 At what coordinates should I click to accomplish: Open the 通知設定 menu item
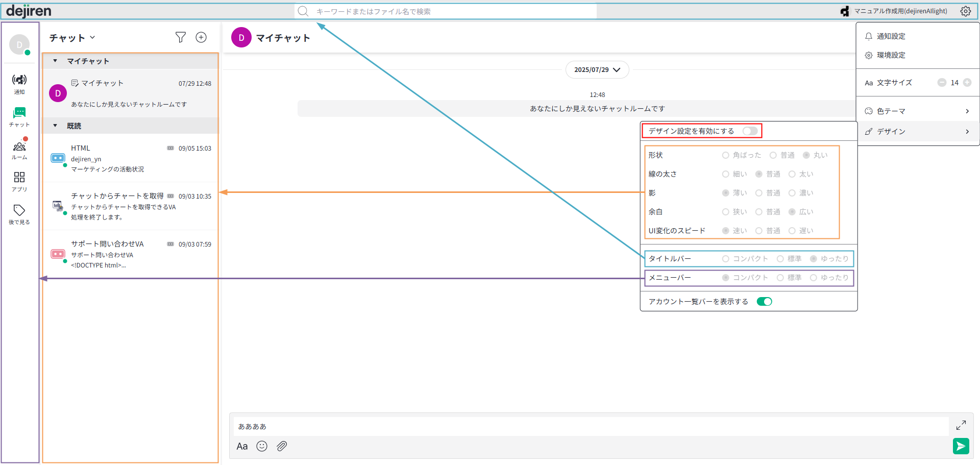(x=891, y=36)
